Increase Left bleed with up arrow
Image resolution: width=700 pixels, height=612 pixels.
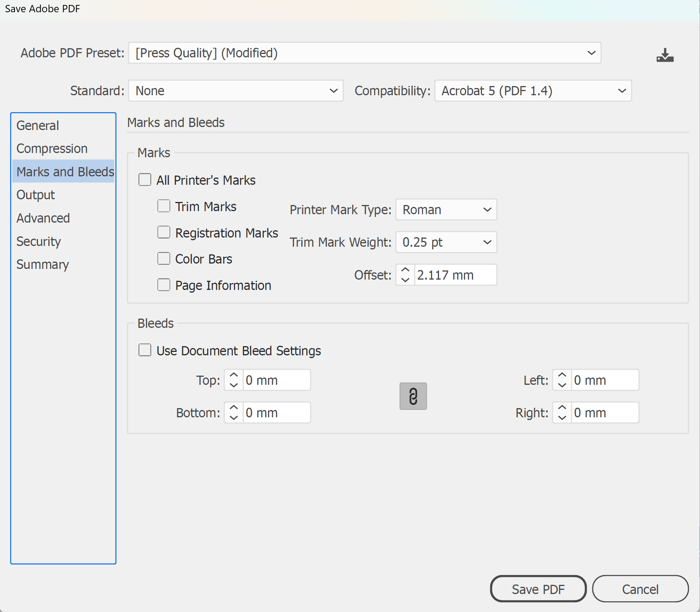pos(562,375)
